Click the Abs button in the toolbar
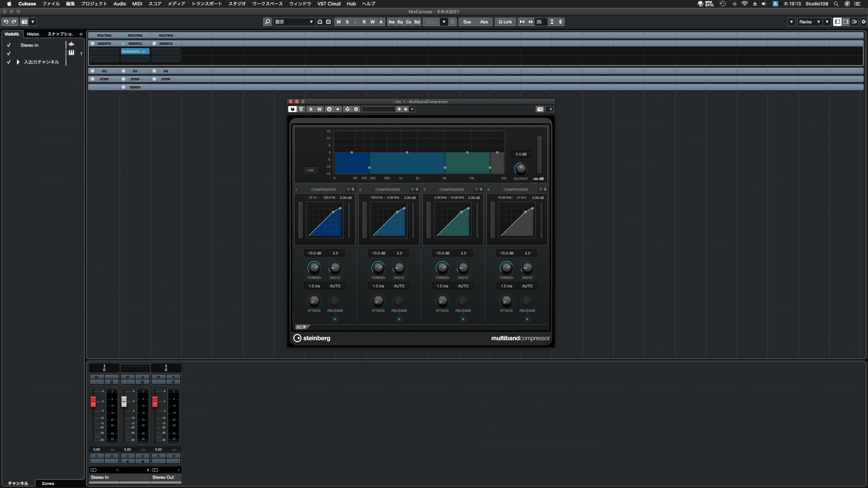Viewport: 868px width, 488px height. [484, 22]
